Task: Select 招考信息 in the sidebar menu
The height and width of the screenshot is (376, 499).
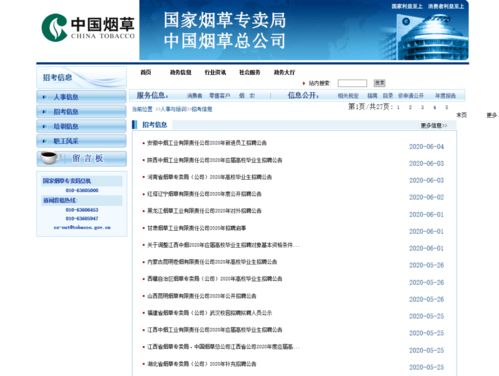Action: click(81, 111)
